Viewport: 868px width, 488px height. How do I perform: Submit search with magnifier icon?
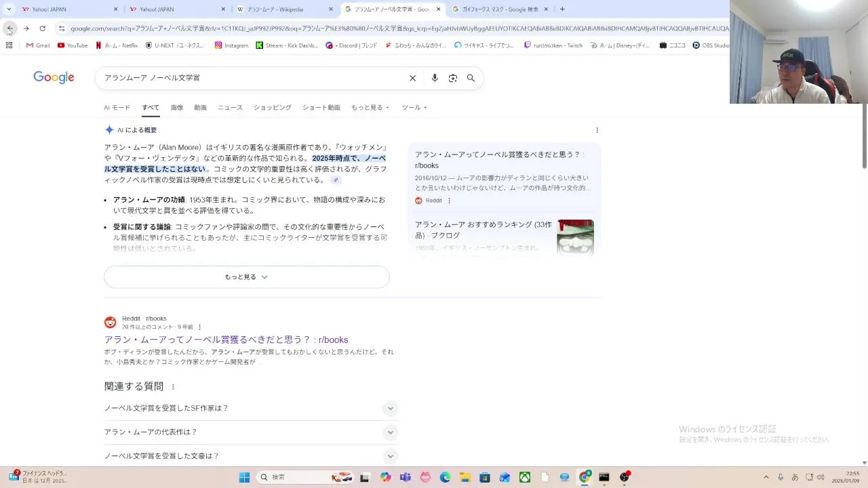471,78
